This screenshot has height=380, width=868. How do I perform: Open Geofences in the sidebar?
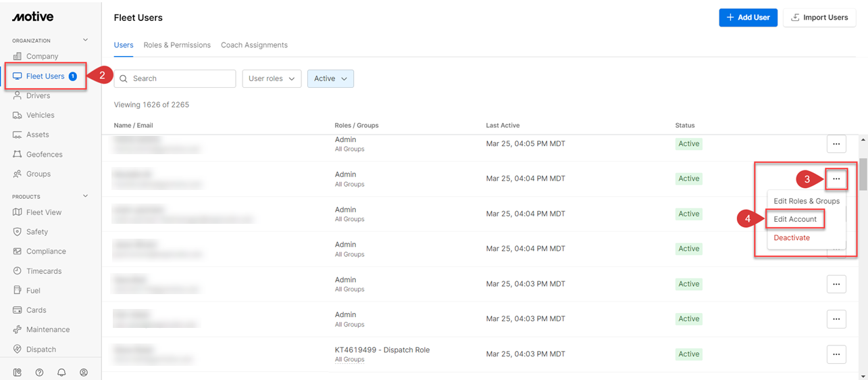click(x=44, y=154)
